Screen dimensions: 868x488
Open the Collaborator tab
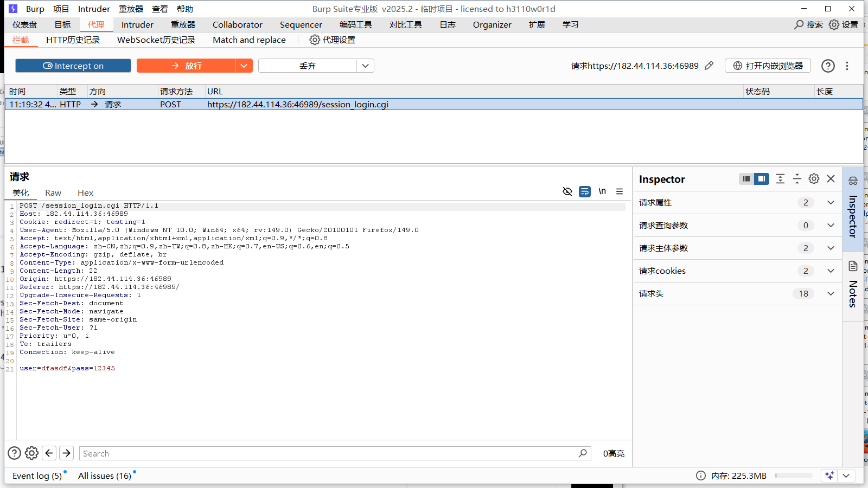click(238, 24)
